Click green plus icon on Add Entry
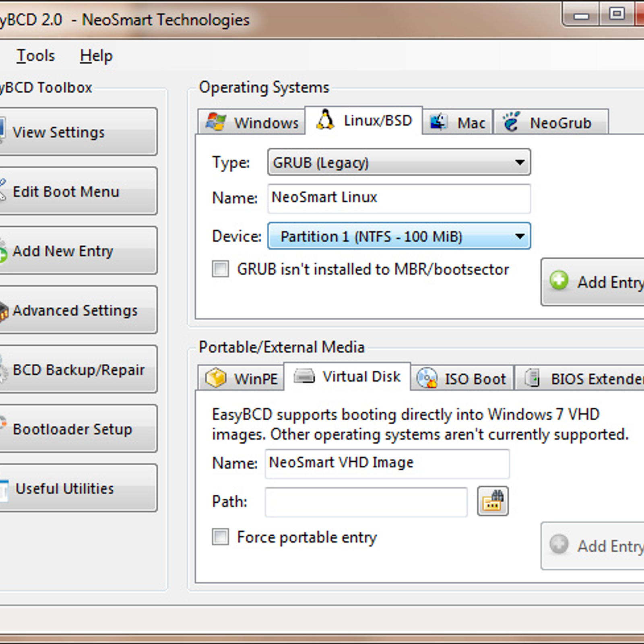Viewport: 644px width, 644px height. click(x=559, y=280)
